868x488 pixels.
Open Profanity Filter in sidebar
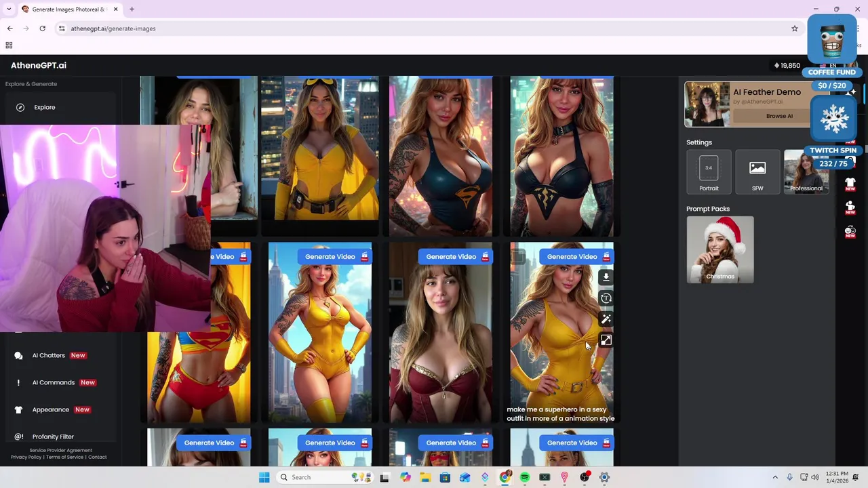coord(53,436)
